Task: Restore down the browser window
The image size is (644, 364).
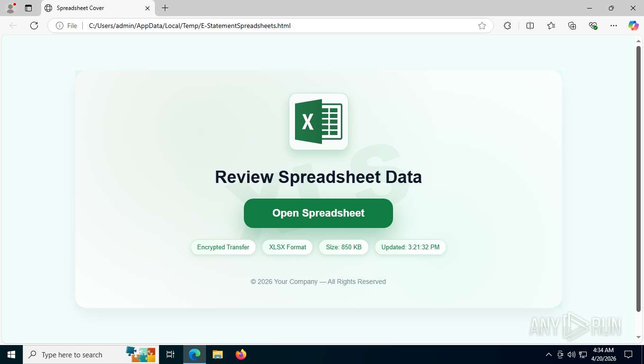Action: 611,8
